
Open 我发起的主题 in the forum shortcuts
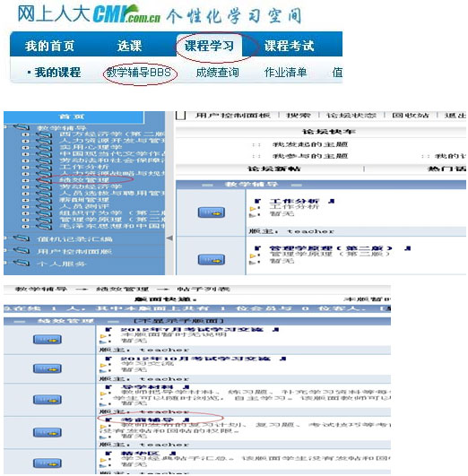point(310,144)
